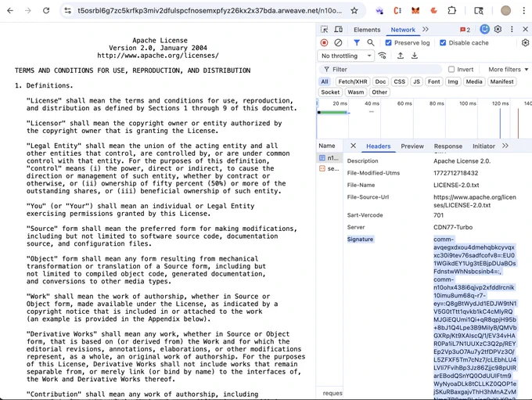Reload the current page
532x400 pixels.
click(46, 10)
